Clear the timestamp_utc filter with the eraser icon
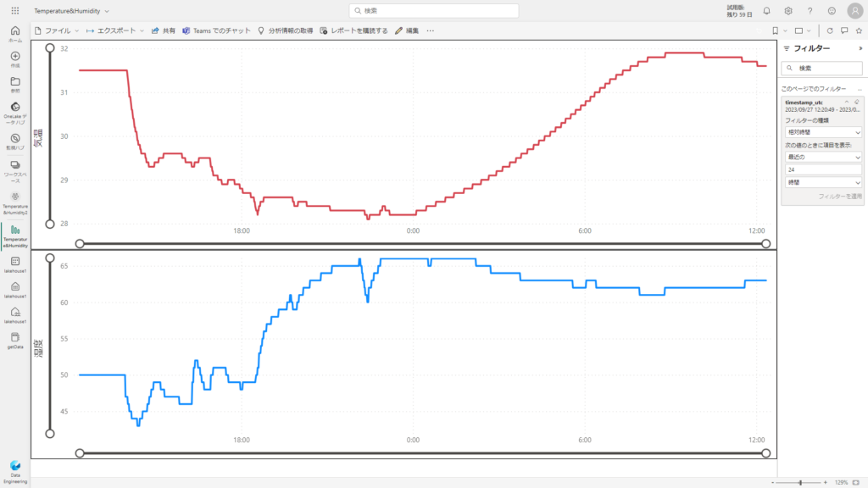868x488 pixels. pyautogui.click(x=857, y=102)
